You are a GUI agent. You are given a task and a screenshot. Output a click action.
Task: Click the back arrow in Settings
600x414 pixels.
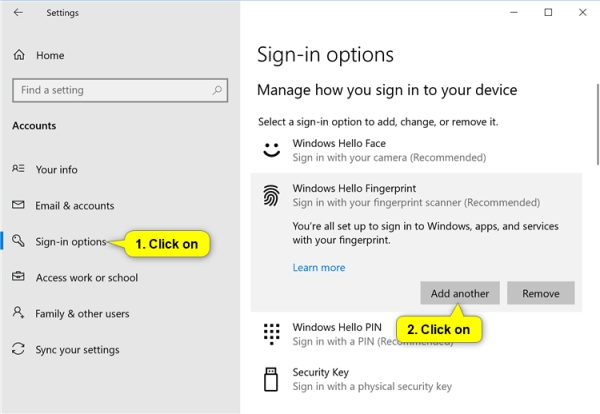(x=18, y=13)
